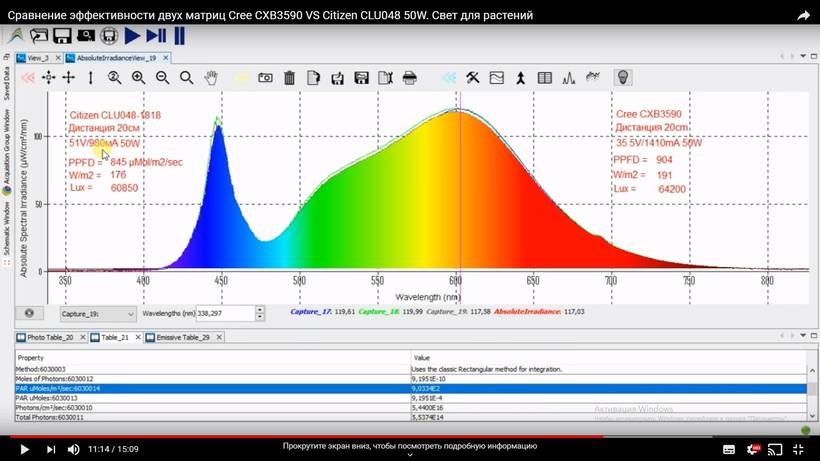Screen dimensions: 820x461
Task: Click the save graph floppy icon
Action: 361,78
